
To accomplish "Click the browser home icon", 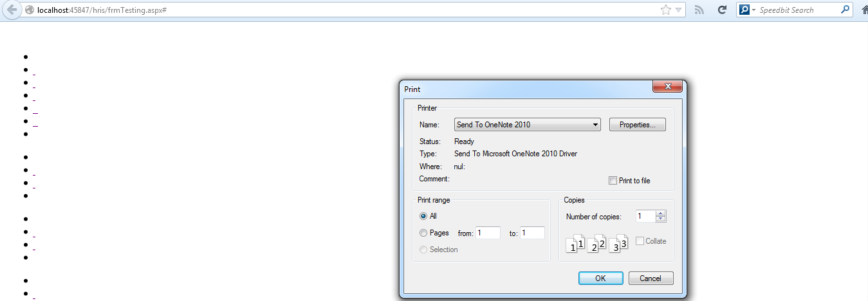I will (x=864, y=10).
